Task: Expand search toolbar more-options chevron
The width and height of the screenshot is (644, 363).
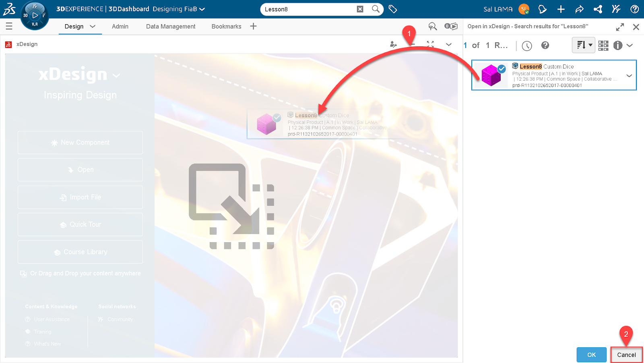Action: 630,45
